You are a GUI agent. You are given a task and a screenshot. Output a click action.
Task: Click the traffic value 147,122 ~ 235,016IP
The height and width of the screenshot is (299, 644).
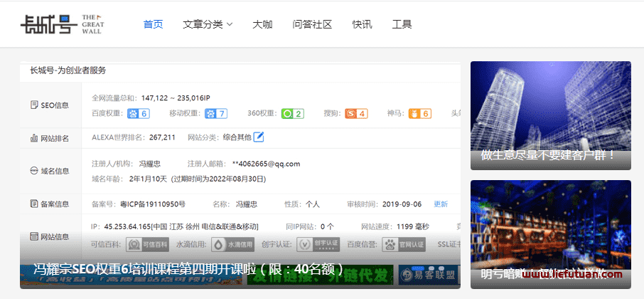click(x=176, y=98)
